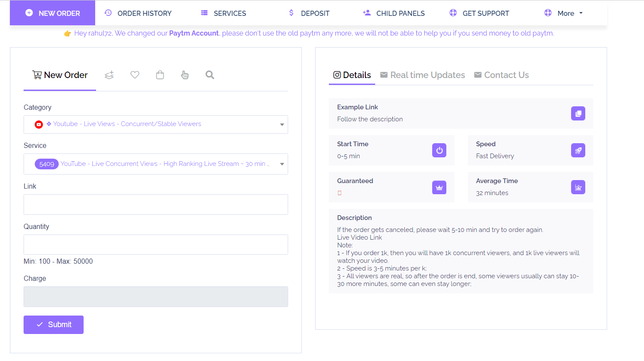
Task: Open the Service dropdown list
Action: point(156,164)
